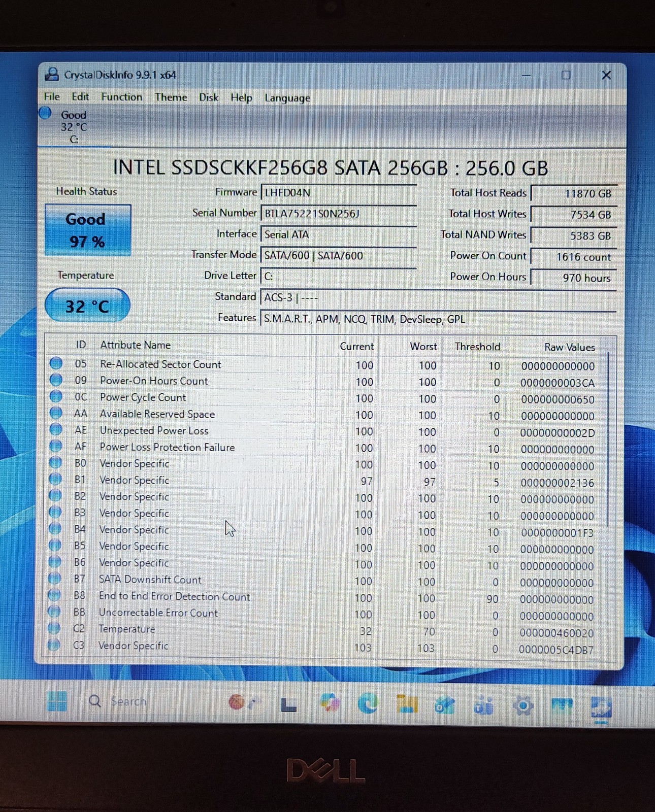Open Copilot from the taskbar
This screenshot has width=655, height=812.
(x=330, y=703)
